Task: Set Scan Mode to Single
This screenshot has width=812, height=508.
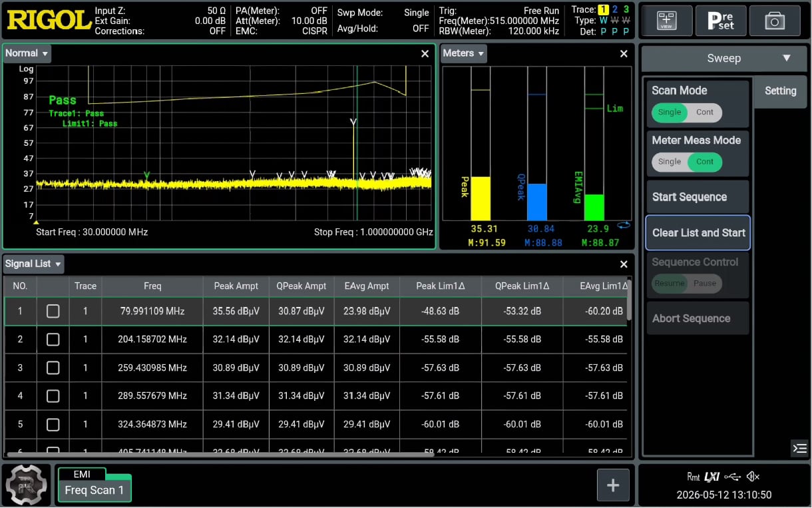Action: click(670, 113)
